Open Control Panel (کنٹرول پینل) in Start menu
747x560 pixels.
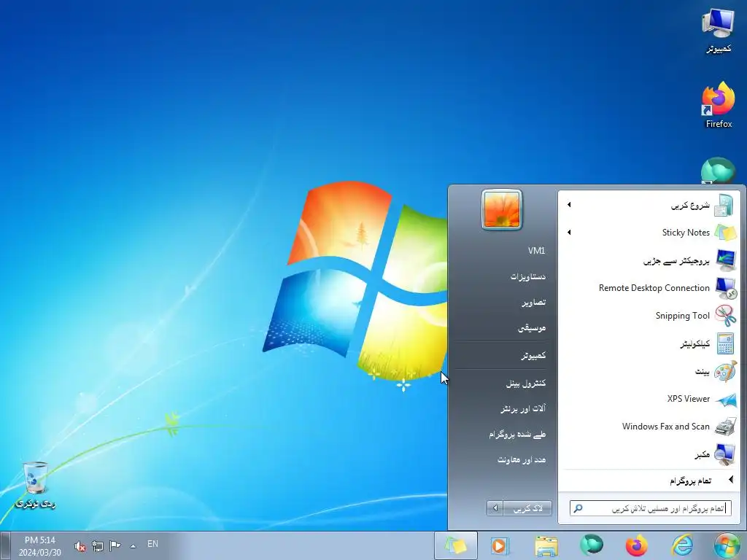coord(525,383)
